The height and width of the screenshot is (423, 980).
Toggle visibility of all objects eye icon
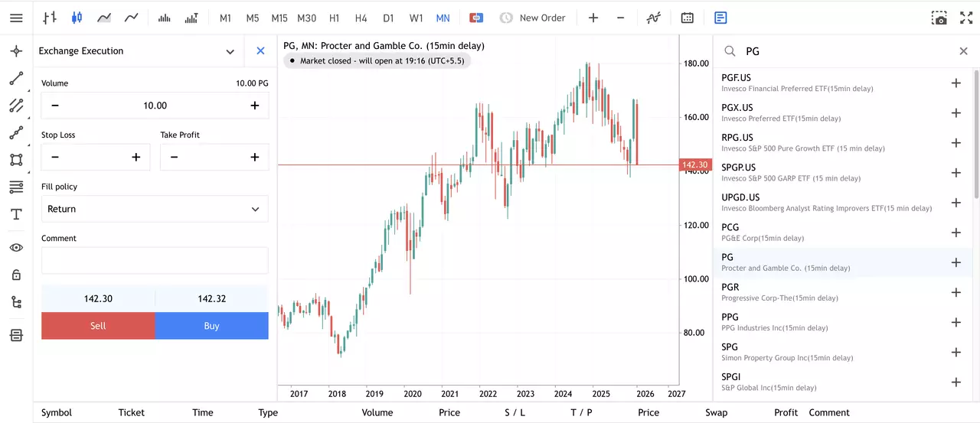(x=16, y=248)
